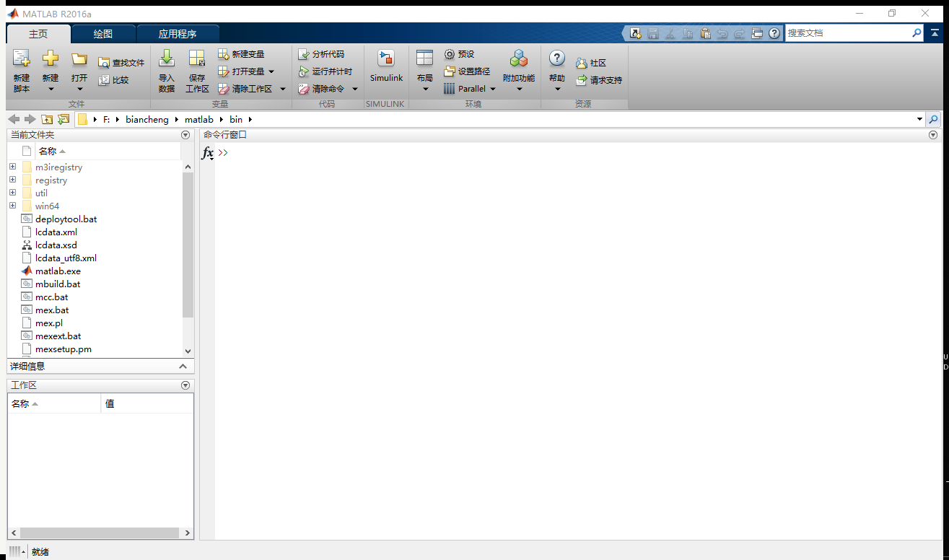Select the lcdata.xml file

(56, 232)
